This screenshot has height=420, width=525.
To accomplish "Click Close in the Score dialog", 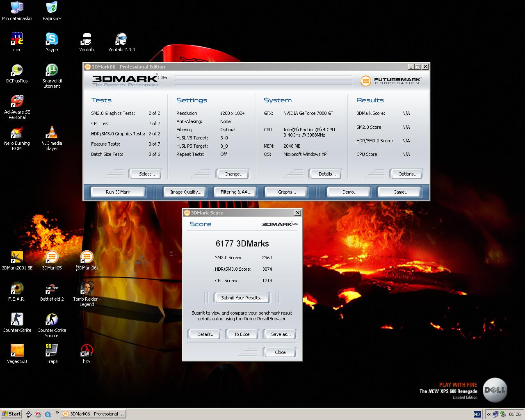I will click(x=280, y=352).
